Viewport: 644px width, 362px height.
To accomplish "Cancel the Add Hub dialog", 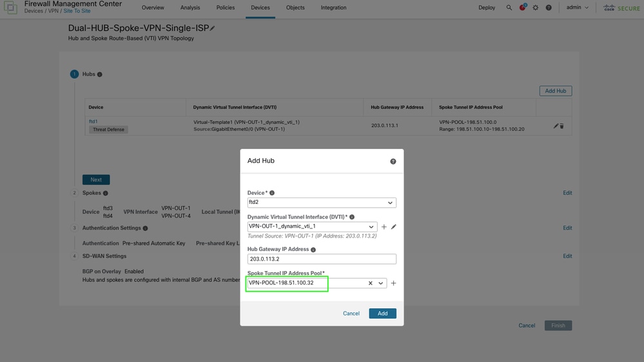I will point(351,314).
